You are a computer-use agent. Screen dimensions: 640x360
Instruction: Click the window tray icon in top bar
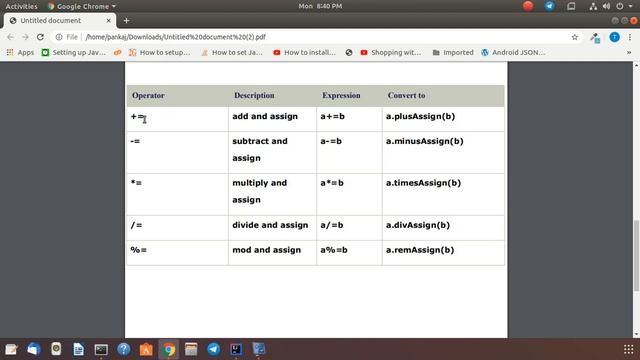click(x=571, y=6)
